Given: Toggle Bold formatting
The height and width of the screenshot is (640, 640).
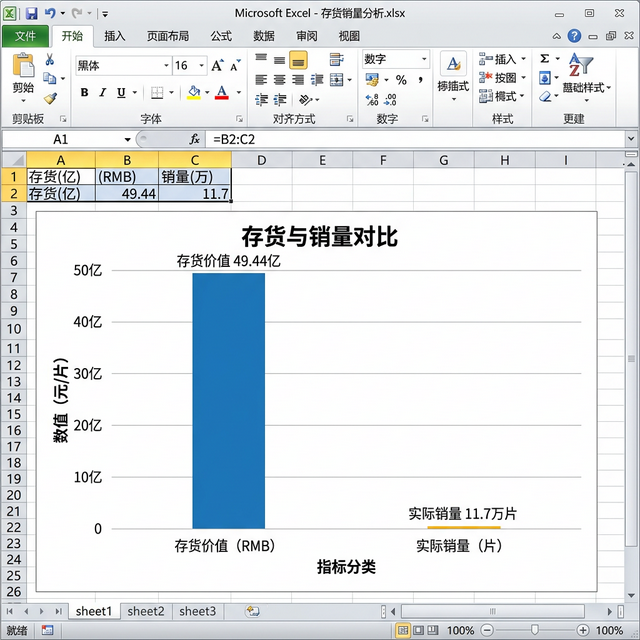Looking at the screenshot, I should [x=84, y=93].
